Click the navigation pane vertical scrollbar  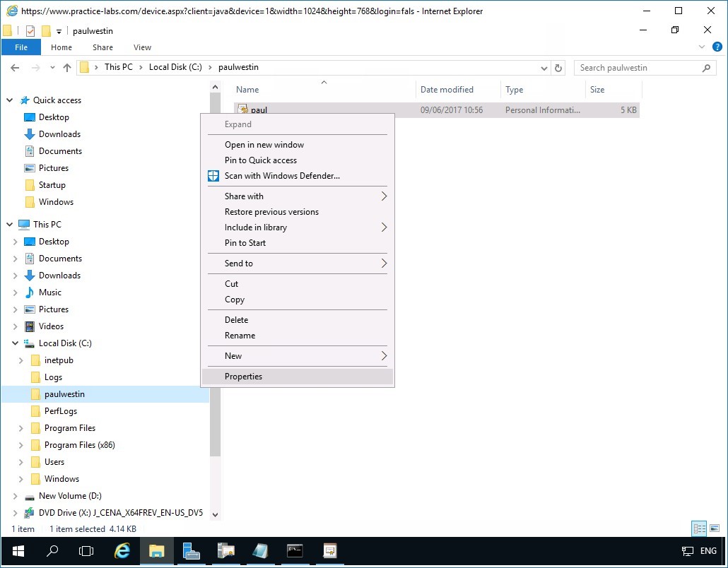pos(216,283)
